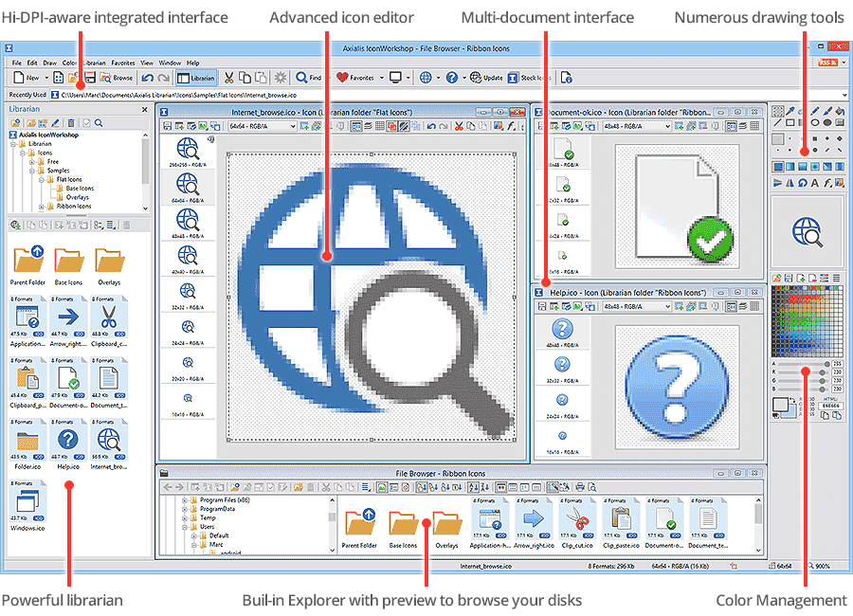Expand the Free folder in Librarian tree
853x616 pixels.
(31, 161)
